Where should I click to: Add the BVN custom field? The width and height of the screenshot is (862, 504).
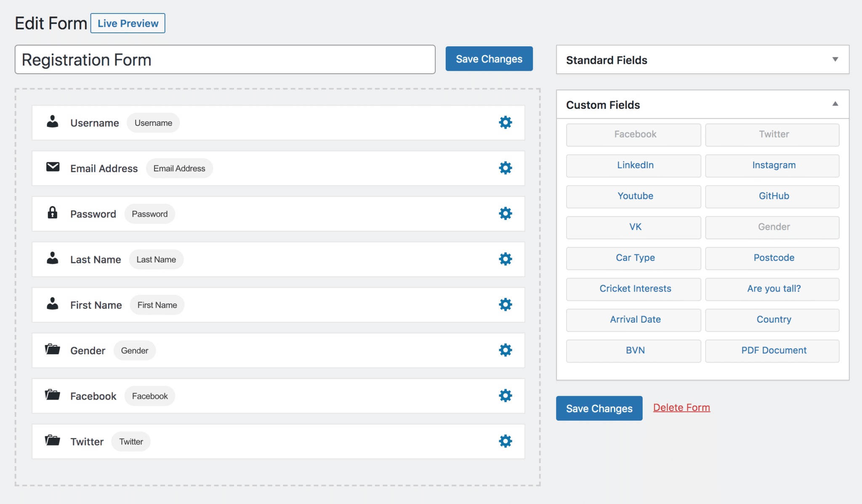[633, 350]
